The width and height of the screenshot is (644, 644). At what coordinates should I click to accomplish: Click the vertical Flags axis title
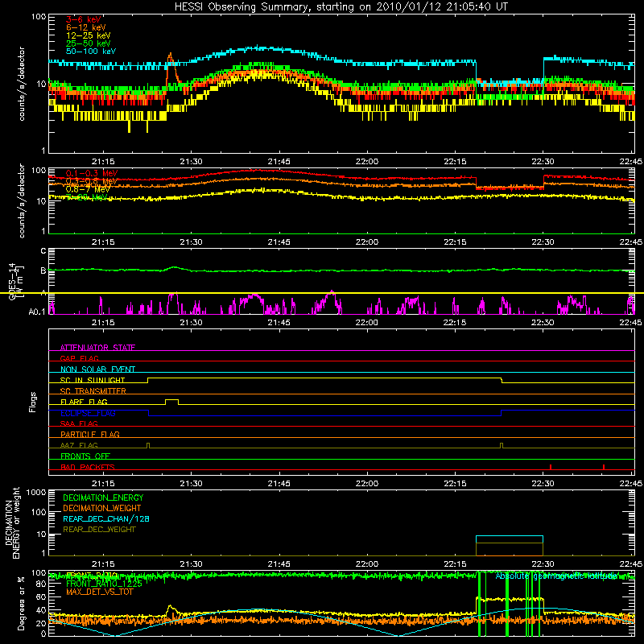pyautogui.click(x=32, y=402)
